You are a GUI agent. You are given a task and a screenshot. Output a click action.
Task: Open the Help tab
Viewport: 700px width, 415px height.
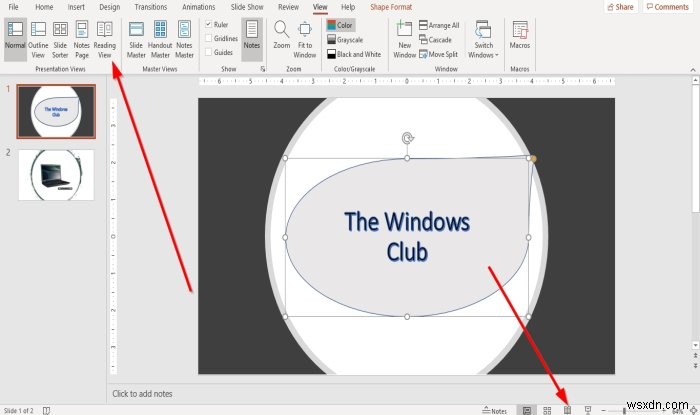[x=348, y=7]
